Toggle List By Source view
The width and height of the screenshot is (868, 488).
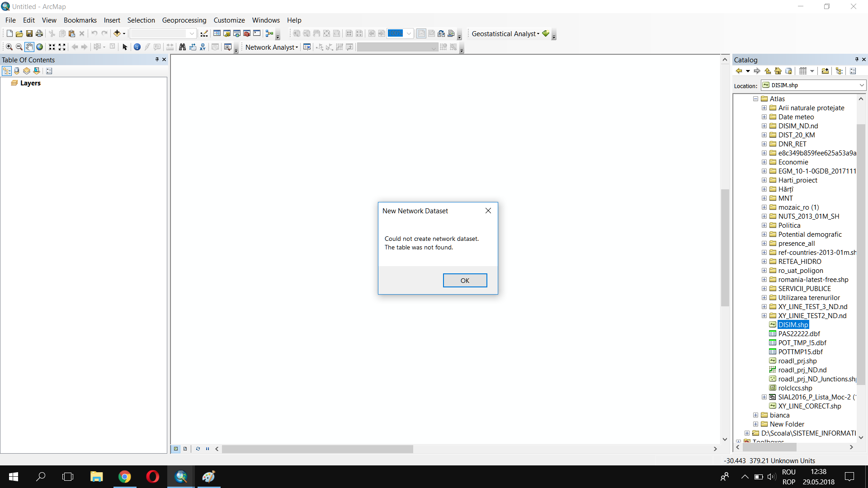(x=17, y=71)
